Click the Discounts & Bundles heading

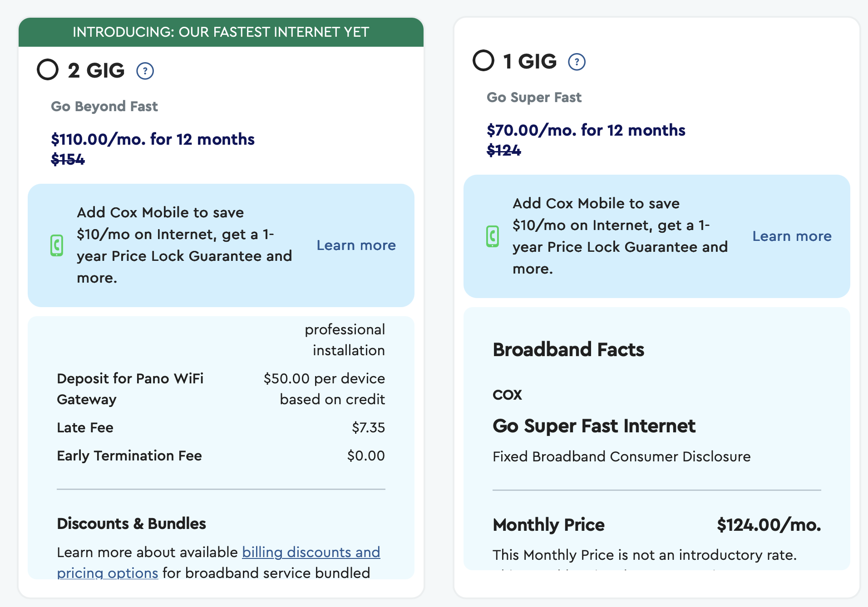coord(131,524)
